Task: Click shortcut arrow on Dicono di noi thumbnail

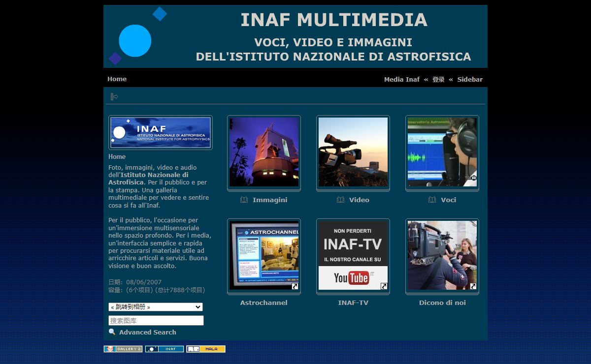Action: pyautogui.click(x=473, y=286)
